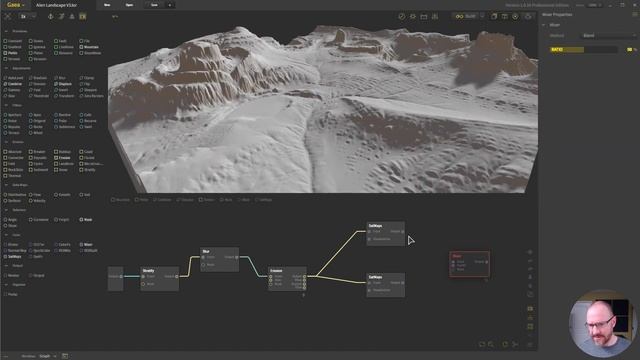
Task: Click the sun lighting icon in viewport toolbar
Action: [413, 16]
